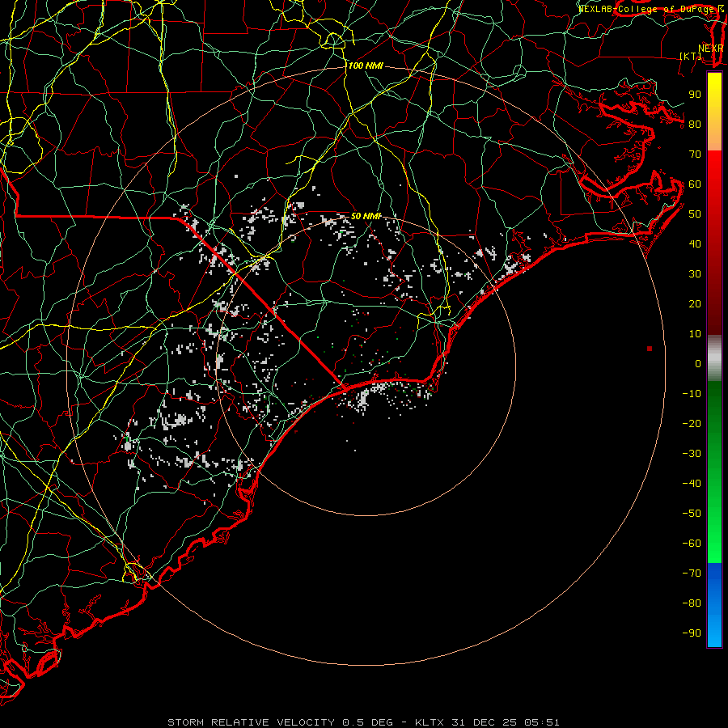Screen dimensions: 728x728
Task: Click the 10 value on velocity scale
Action: (695, 334)
